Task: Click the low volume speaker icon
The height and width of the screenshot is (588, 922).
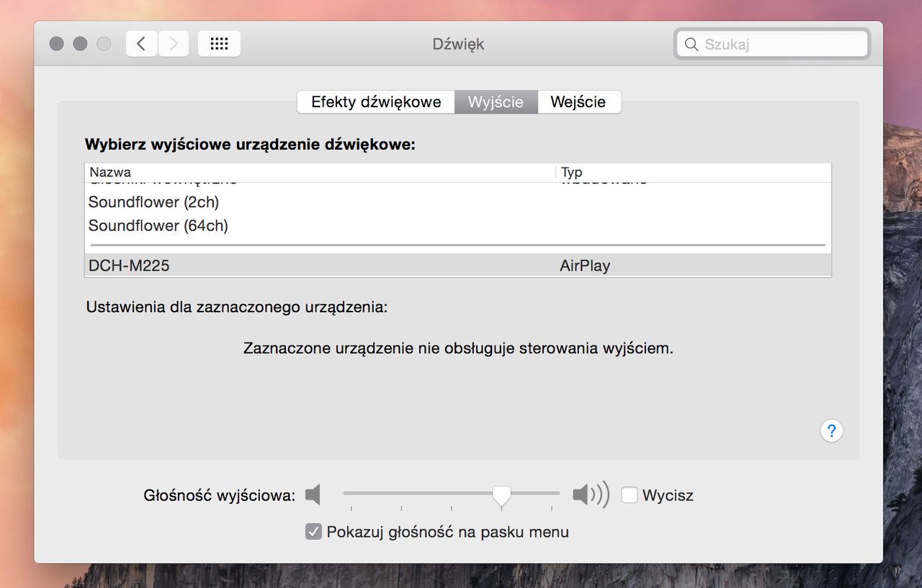Action: pos(313,495)
